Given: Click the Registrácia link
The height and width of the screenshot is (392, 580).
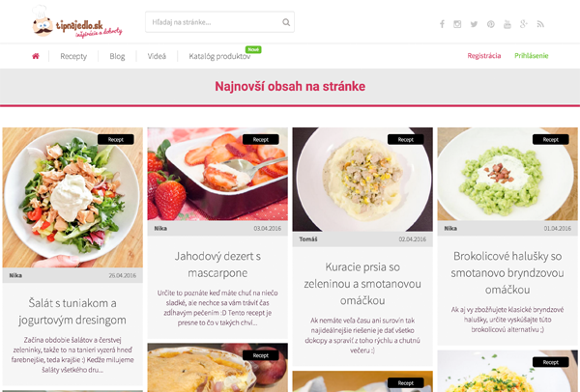Looking at the screenshot, I should 484,56.
